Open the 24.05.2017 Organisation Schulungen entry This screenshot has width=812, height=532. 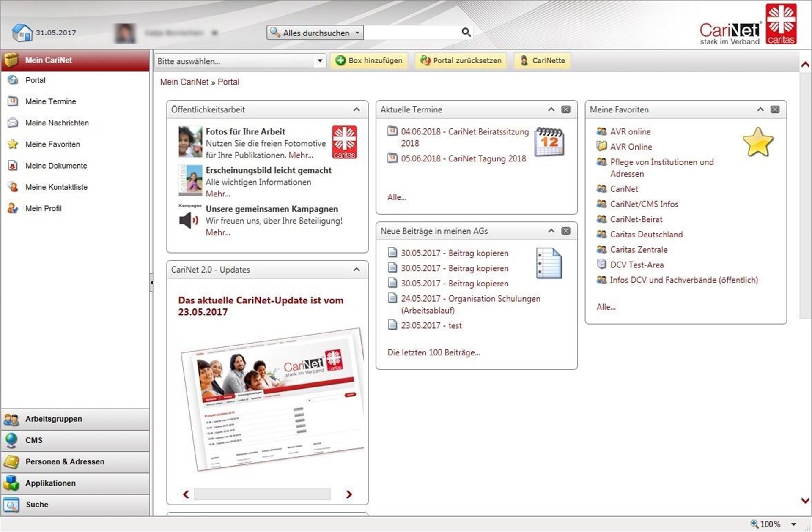470,304
